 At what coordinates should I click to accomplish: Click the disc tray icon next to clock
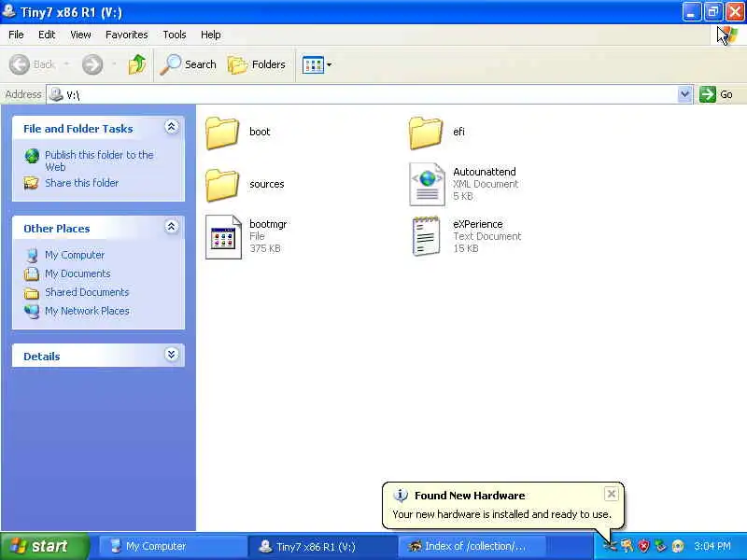pyautogui.click(x=678, y=546)
